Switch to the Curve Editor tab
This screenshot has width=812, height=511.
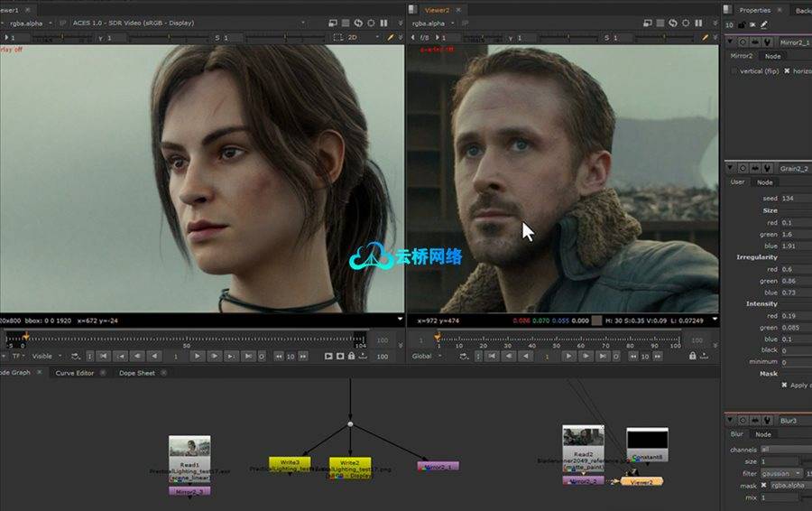click(74, 373)
